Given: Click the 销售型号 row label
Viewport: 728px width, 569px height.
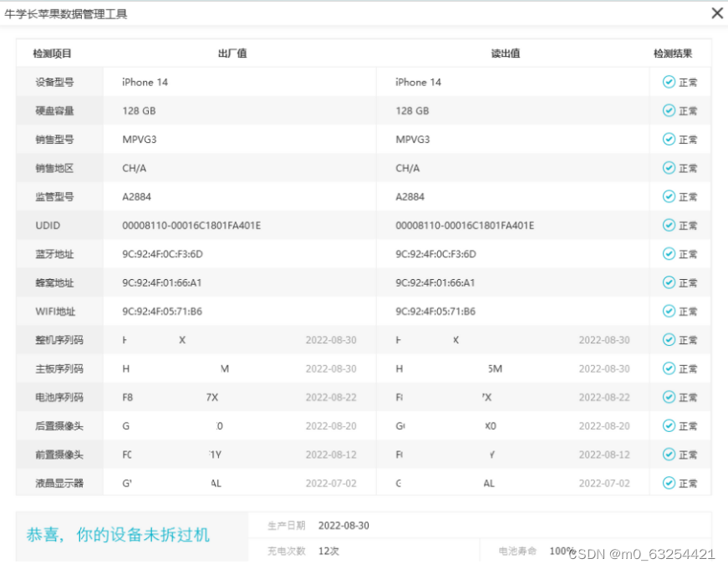Looking at the screenshot, I should click(54, 140).
